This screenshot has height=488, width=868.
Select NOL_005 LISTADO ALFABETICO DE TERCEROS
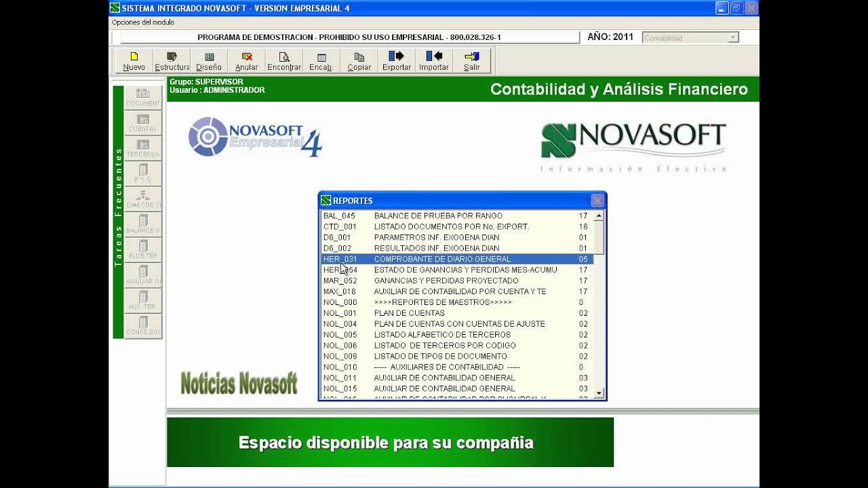click(457, 335)
